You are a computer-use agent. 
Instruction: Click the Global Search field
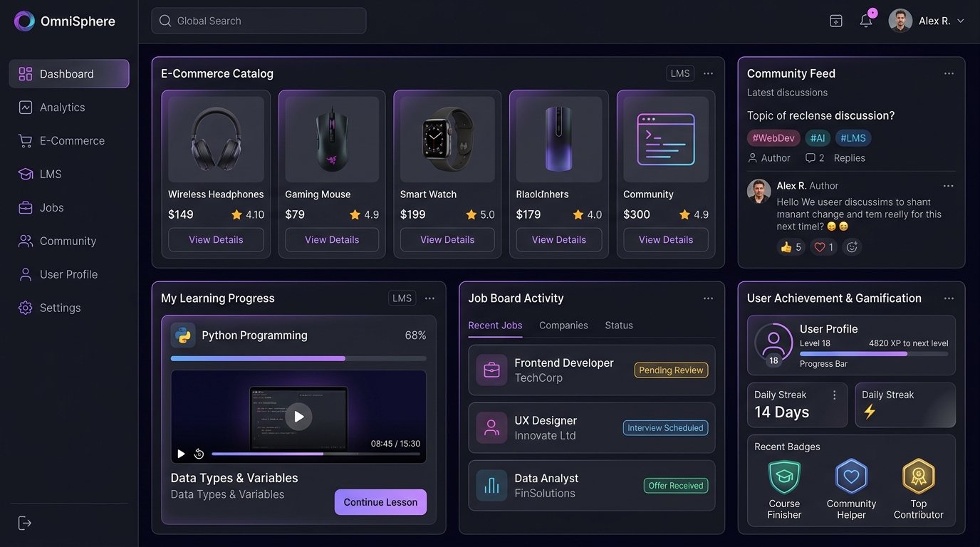pyautogui.click(x=259, y=21)
